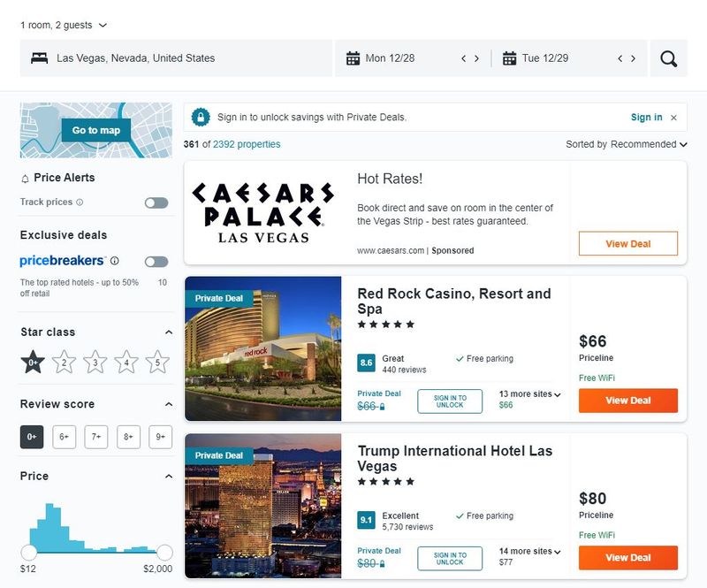Select the 8+ review score filter
This screenshot has width=707, height=588.
click(x=128, y=436)
